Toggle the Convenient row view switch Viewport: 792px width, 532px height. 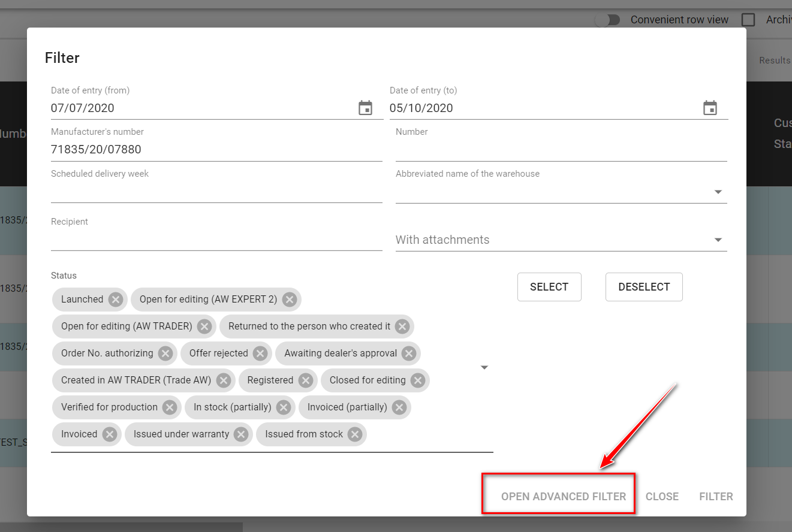point(607,20)
